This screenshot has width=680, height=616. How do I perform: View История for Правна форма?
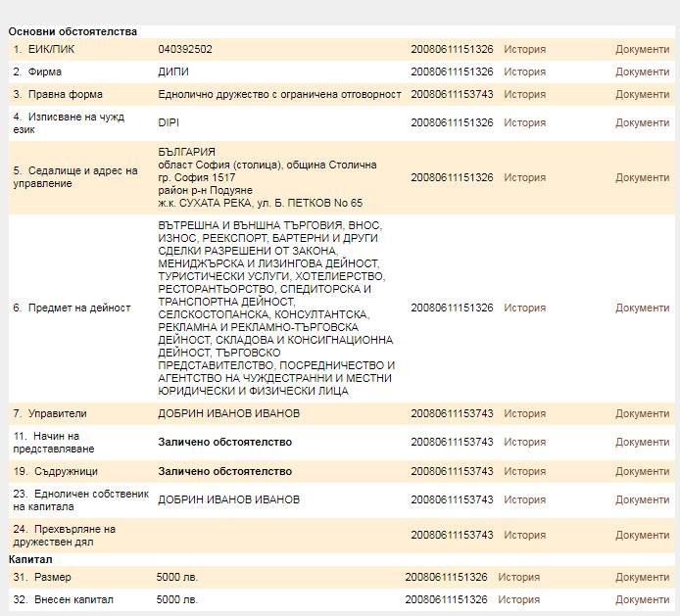click(x=524, y=94)
